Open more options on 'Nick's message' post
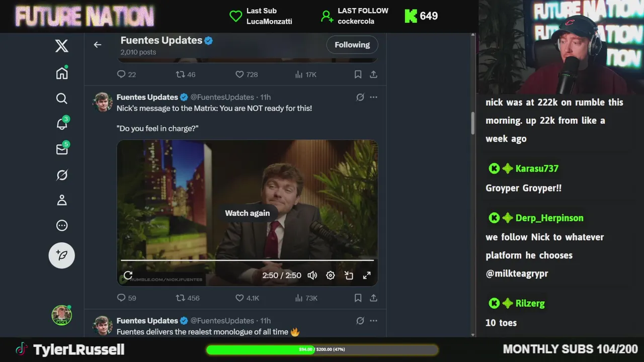 click(x=373, y=97)
